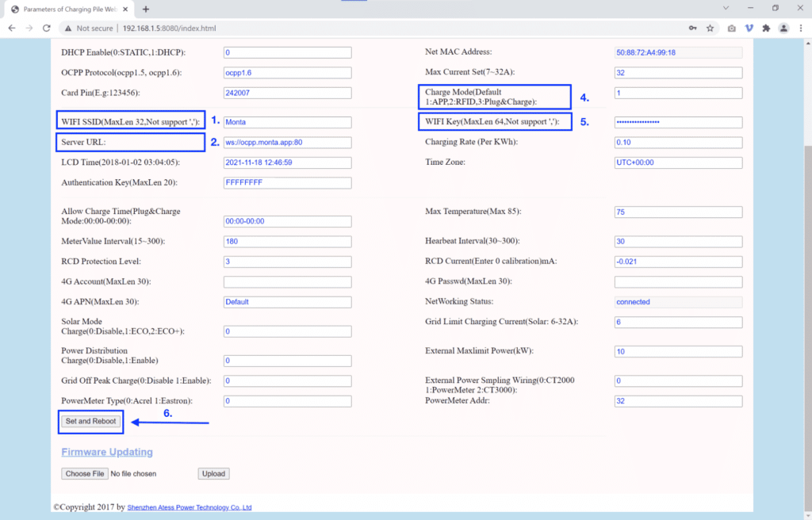Click the firmware Upload button
Screen dimensions: 812x520
213,474
